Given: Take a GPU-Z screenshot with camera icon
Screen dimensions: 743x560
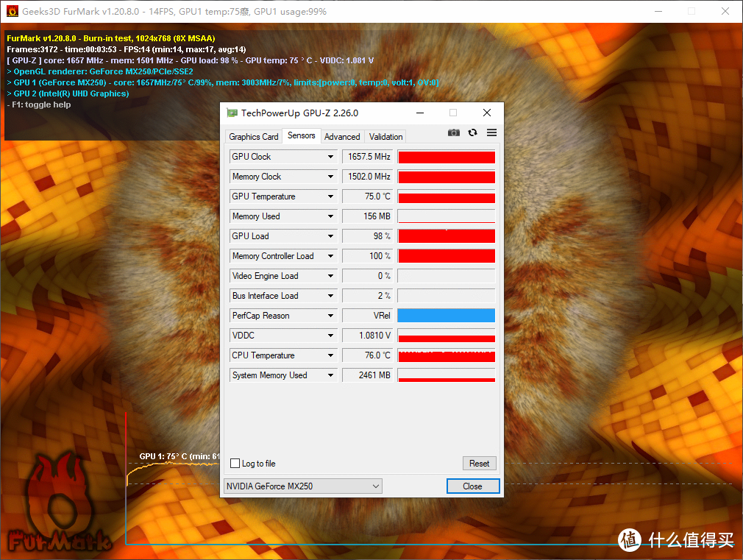Looking at the screenshot, I should (453, 132).
